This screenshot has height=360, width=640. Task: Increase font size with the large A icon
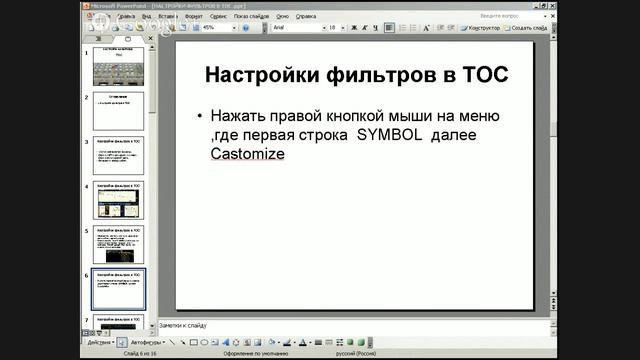coord(426,28)
